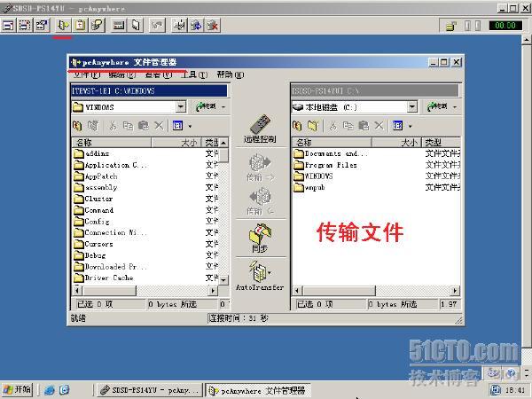Viewport: 532px width, 399px height.
Task: Sort left pane by the 名称 column header
Action: (x=112, y=143)
